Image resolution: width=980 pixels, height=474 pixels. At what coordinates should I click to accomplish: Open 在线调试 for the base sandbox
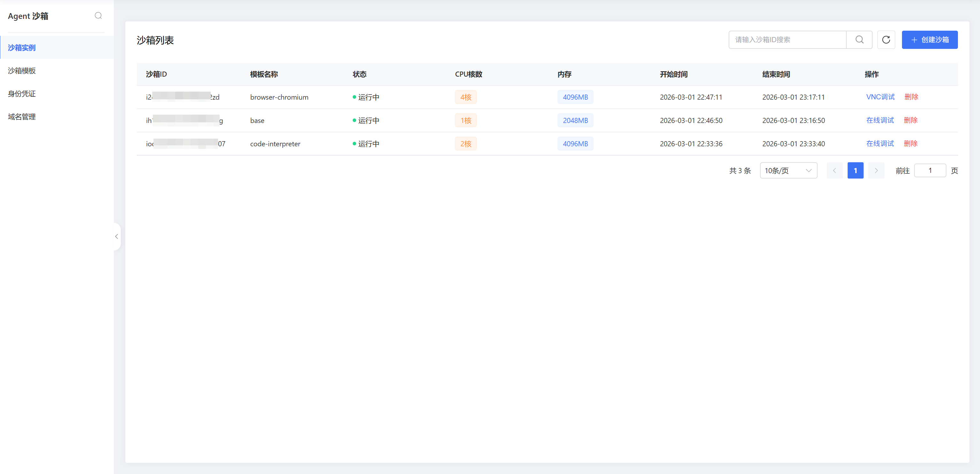pos(880,120)
